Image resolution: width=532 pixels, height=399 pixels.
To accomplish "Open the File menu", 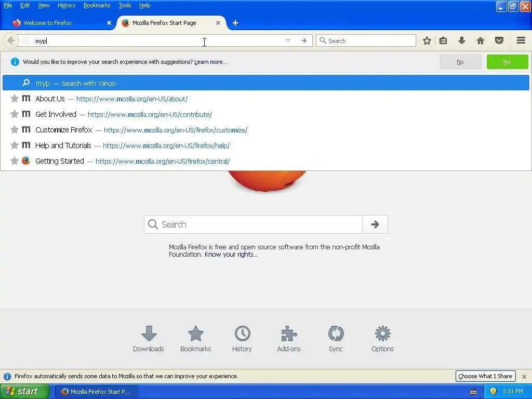I will (8, 5).
